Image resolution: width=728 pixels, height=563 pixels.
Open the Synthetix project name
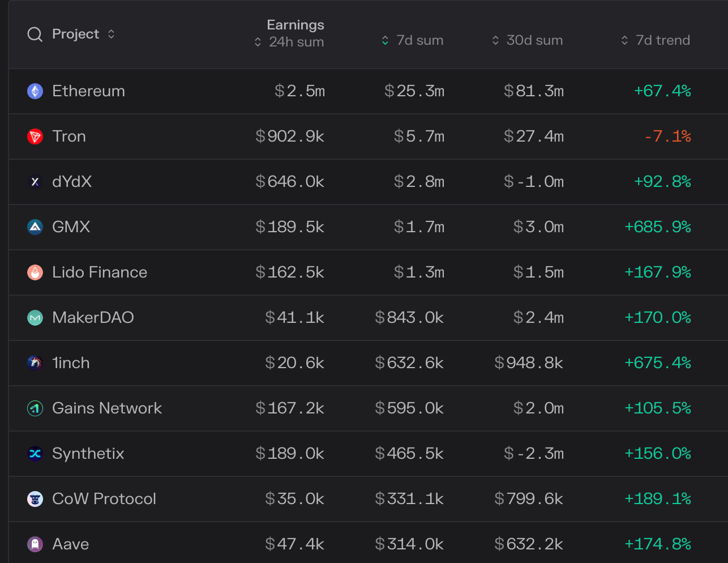[88, 454]
